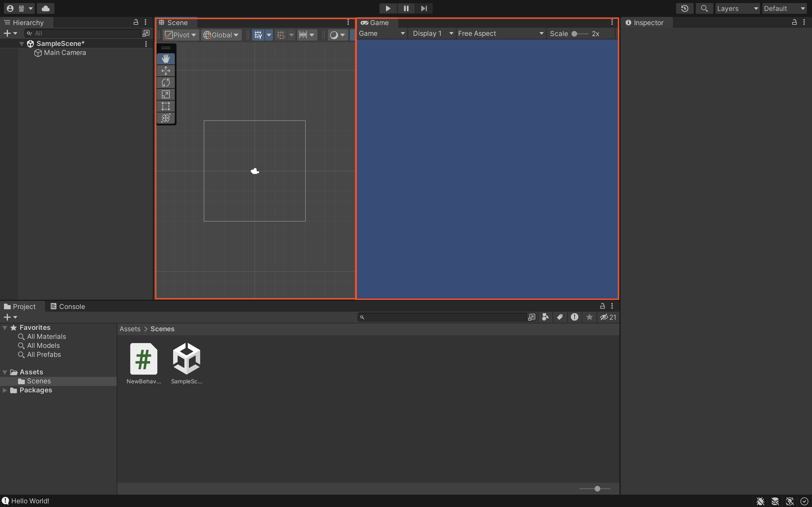The image size is (812, 507).
Task: Click Assets in the breadcrumb path
Action: [130, 329]
